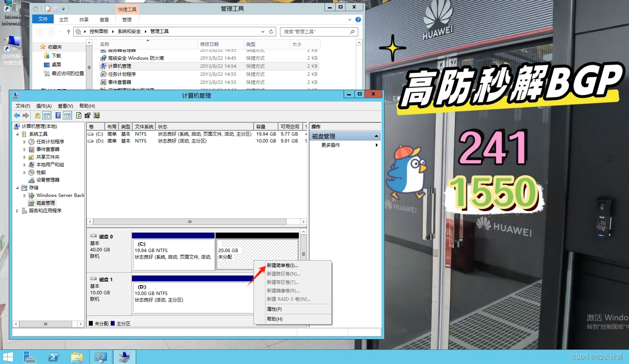629x364 pixels.
Task: Select the 20.06 GB 未分配 space block
Action: coord(257,251)
